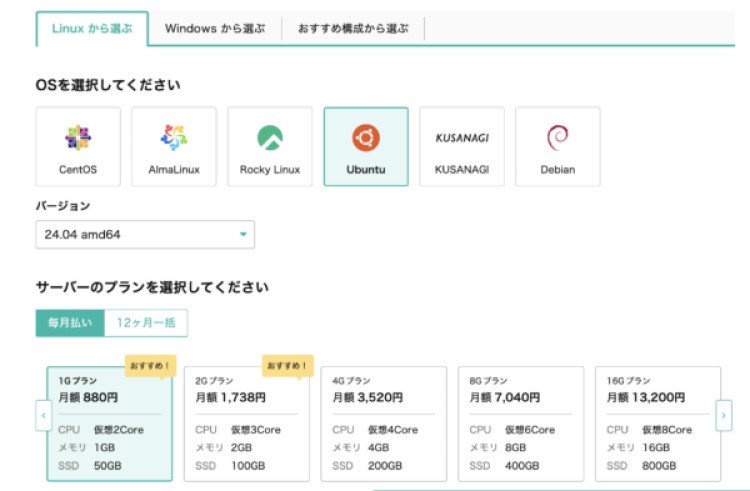750x491 pixels.
Task: Select the AlmaLinux logo icon
Action: [174, 138]
